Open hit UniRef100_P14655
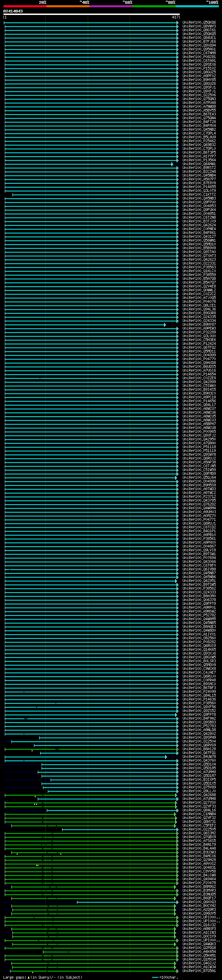 point(199,187)
